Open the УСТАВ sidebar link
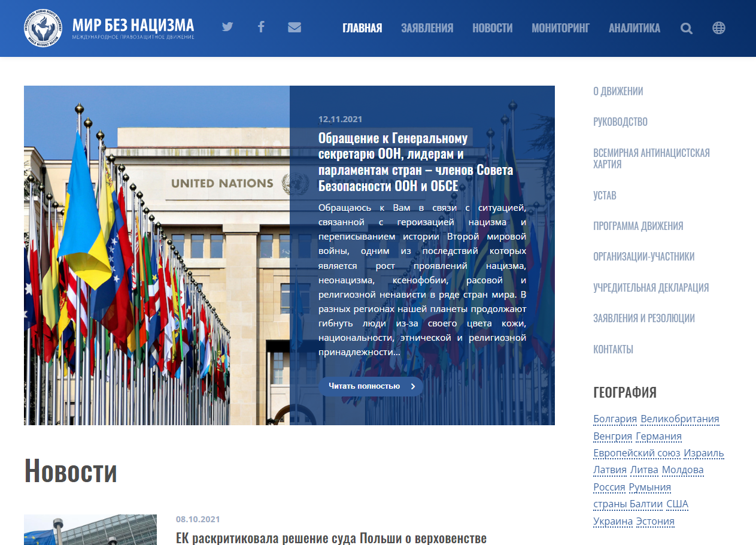756x545 pixels. (605, 195)
